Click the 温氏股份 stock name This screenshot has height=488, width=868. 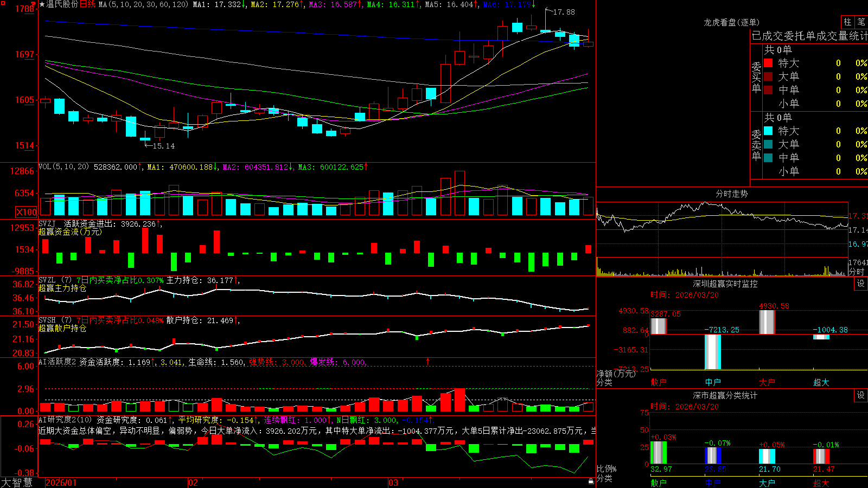click(62, 4)
